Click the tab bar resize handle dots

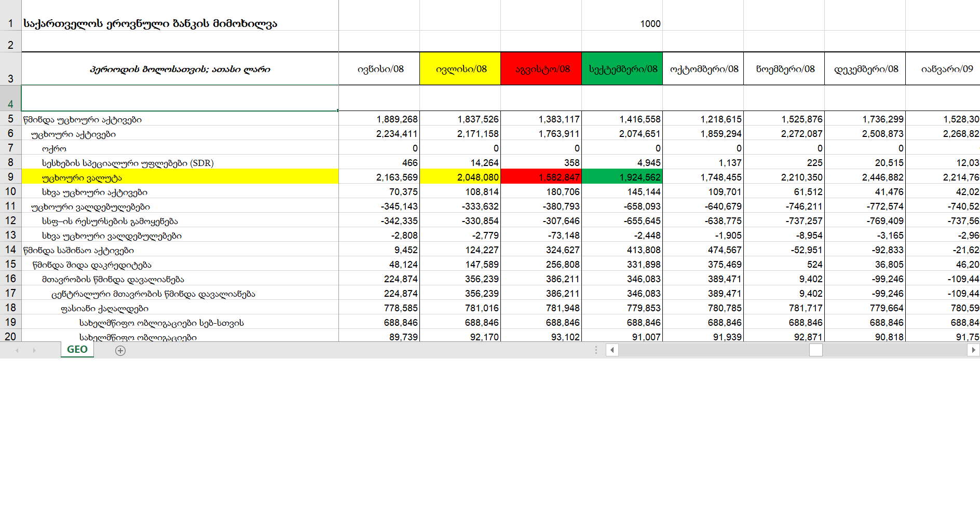coord(596,350)
